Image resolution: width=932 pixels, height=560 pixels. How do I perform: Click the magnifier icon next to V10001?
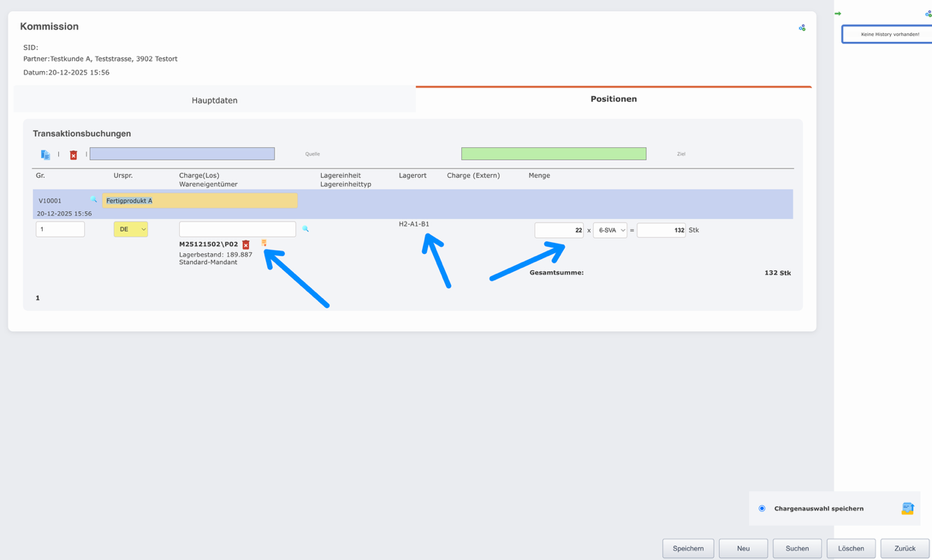tap(93, 200)
